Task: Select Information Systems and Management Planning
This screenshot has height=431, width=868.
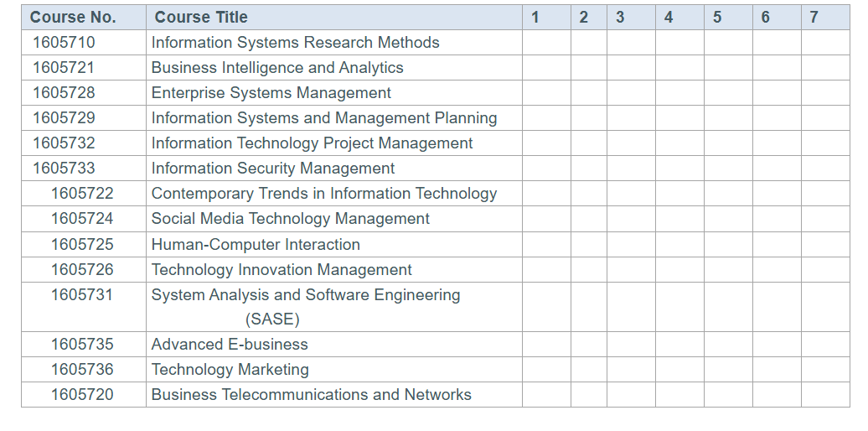Action: [324, 118]
